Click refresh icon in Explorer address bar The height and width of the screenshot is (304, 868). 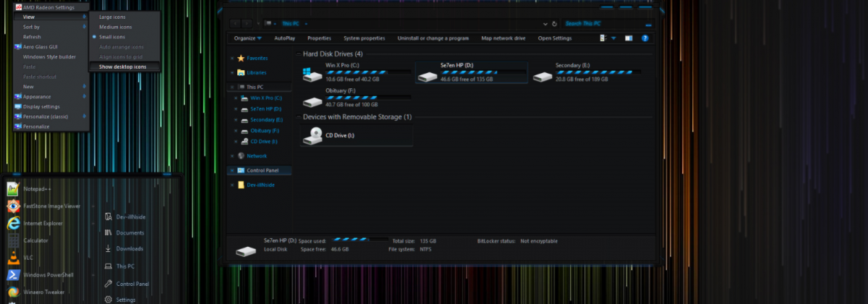click(553, 24)
